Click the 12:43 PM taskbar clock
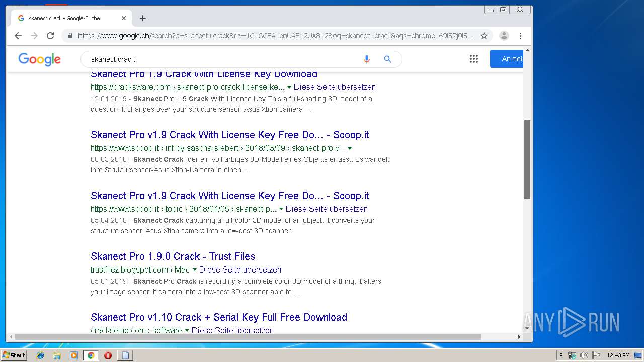Image resolution: width=644 pixels, height=362 pixels. (x=618, y=355)
